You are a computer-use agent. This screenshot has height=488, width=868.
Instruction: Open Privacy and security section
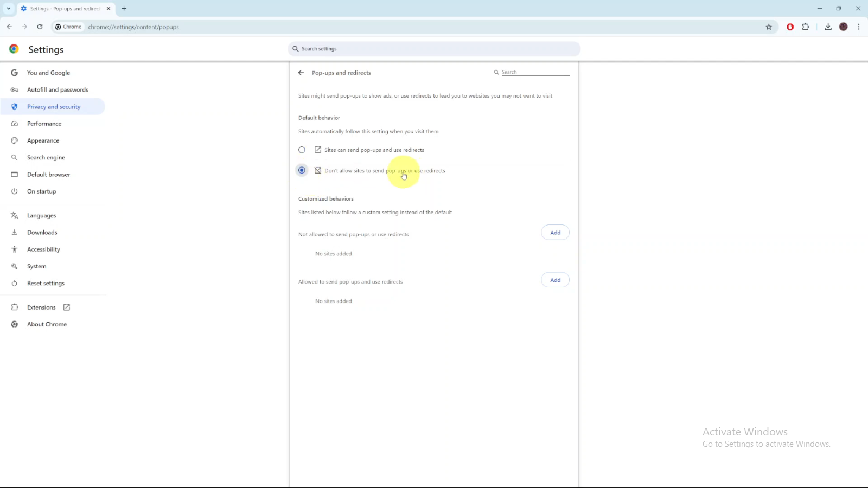(53, 107)
